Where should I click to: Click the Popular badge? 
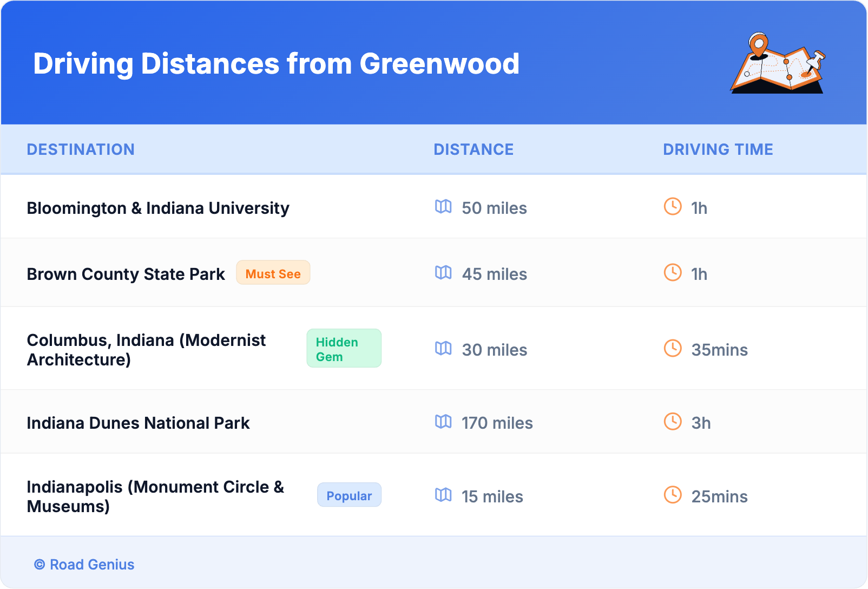[349, 495]
